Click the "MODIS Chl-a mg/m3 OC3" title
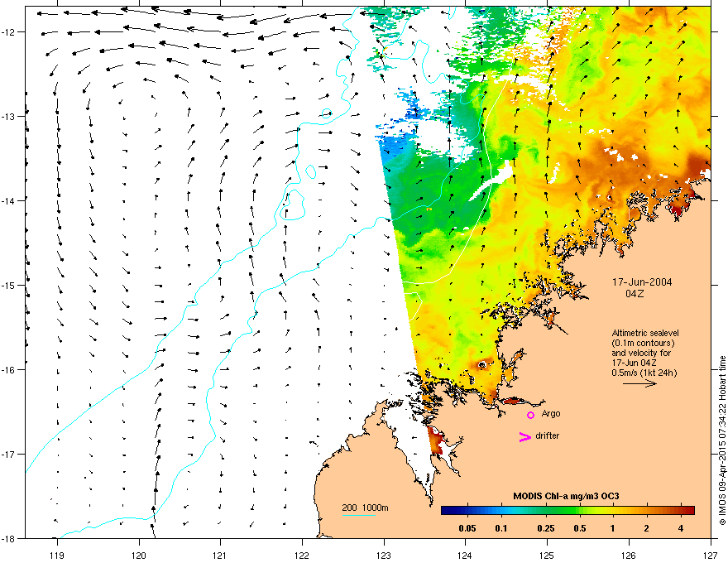Screen dimensions: 728x563 click(566, 496)
